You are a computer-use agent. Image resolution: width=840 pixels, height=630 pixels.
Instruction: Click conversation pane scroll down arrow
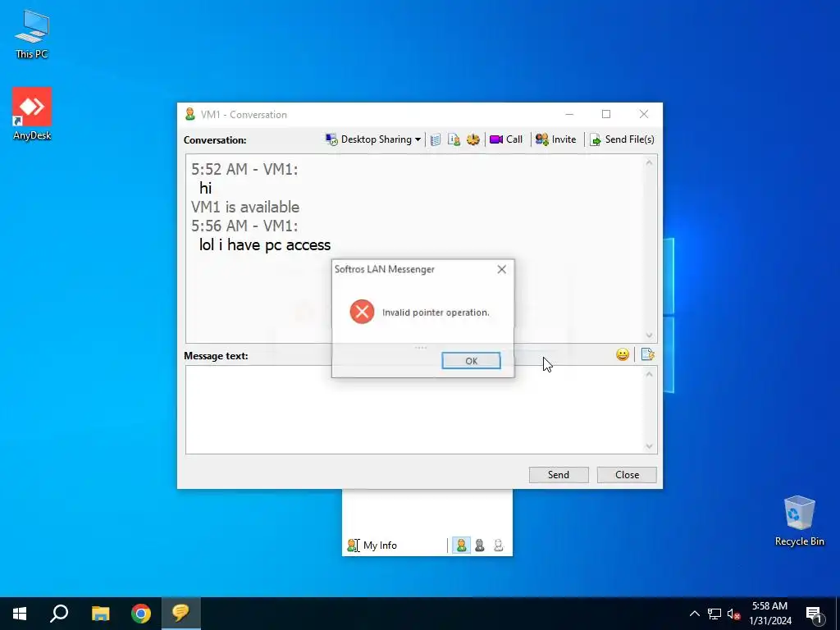650,336
